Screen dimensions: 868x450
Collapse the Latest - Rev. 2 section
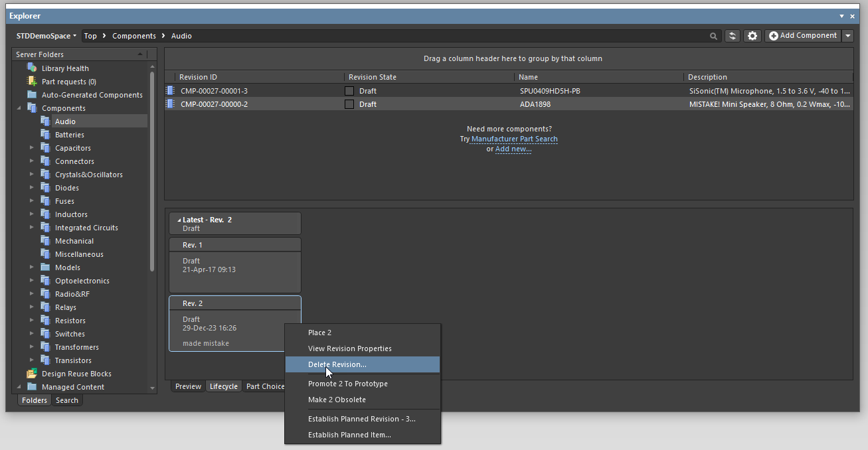pyautogui.click(x=179, y=220)
